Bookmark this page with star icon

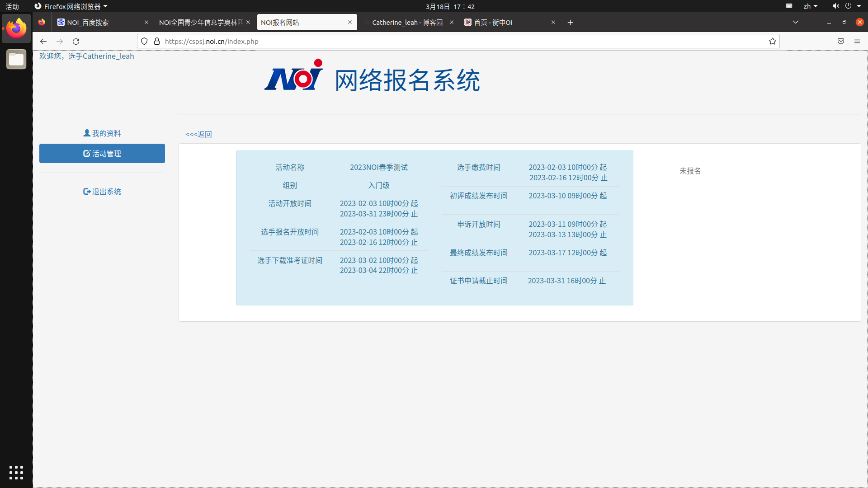pyautogui.click(x=773, y=41)
